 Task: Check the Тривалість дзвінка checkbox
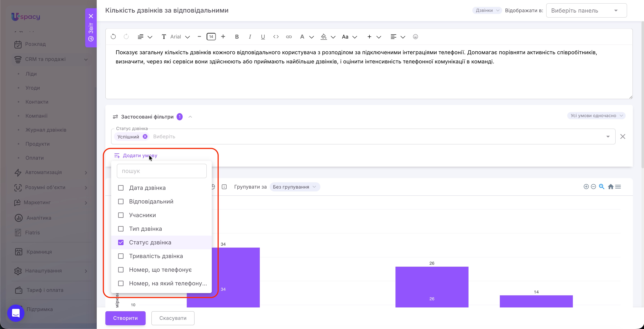coord(121,256)
